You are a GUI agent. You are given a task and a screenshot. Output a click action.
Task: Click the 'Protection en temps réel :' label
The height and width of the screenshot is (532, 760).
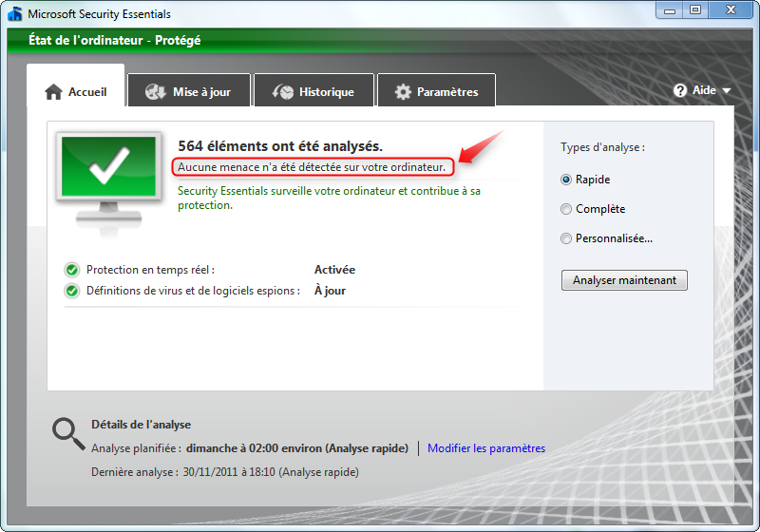[150, 270]
